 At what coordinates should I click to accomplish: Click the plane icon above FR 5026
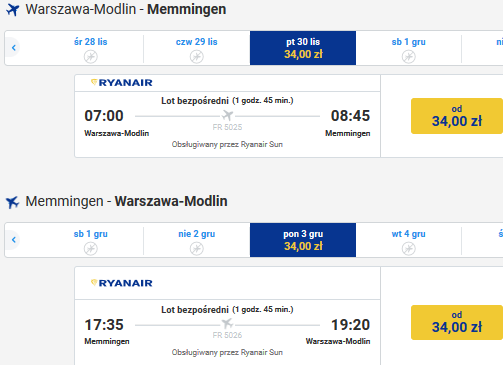tap(227, 323)
